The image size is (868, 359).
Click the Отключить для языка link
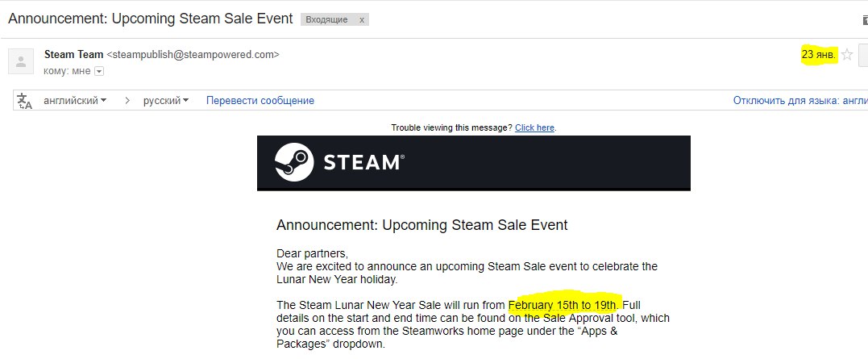coord(799,101)
